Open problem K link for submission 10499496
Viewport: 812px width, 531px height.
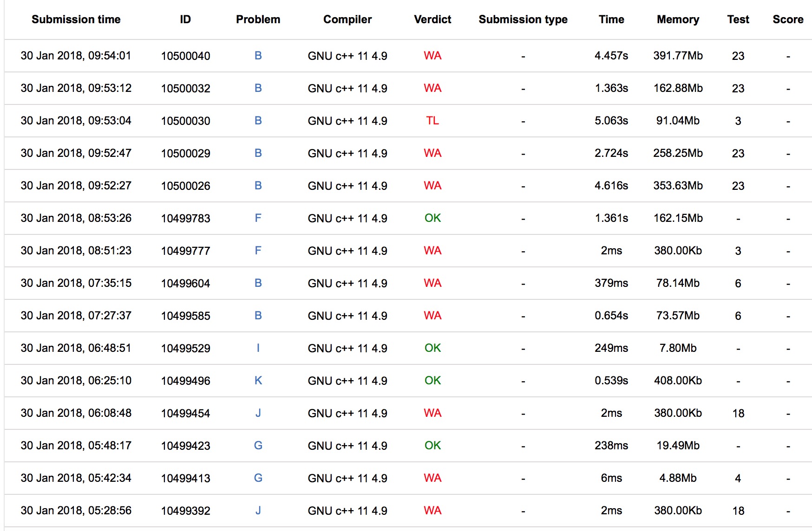pyautogui.click(x=258, y=381)
